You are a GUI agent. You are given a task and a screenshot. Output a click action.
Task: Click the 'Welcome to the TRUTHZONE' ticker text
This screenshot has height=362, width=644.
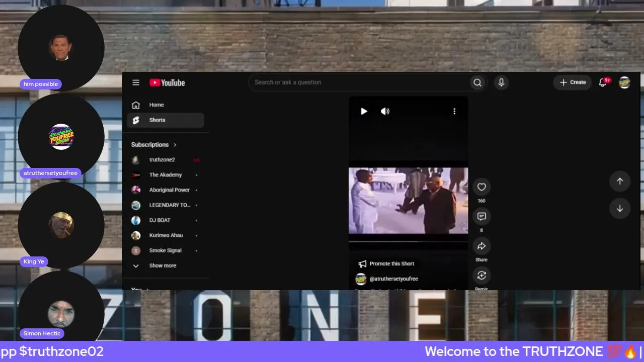pyautogui.click(x=514, y=351)
